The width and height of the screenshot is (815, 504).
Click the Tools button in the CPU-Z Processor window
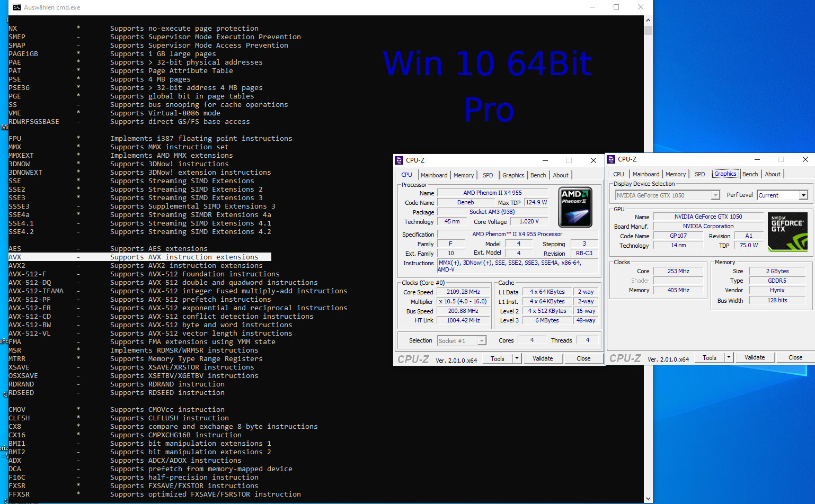[498, 358]
